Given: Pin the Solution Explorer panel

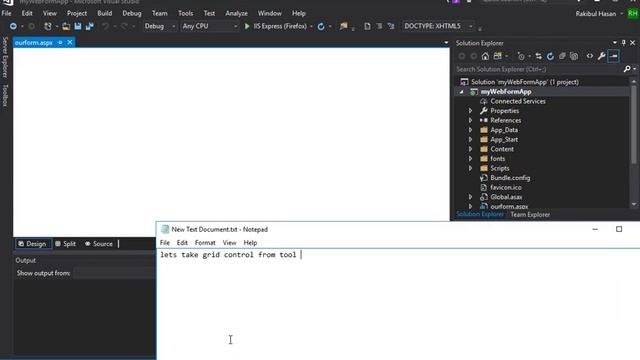Looking at the screenshot, I should pos(624,43).
